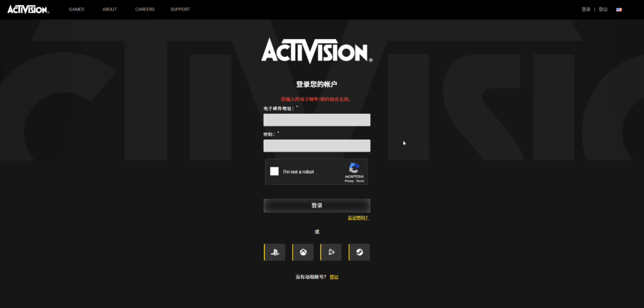This screenshot has width=644, height=308.
Task: Click 登记 register link in top-right header
Action: click(603, 9)
